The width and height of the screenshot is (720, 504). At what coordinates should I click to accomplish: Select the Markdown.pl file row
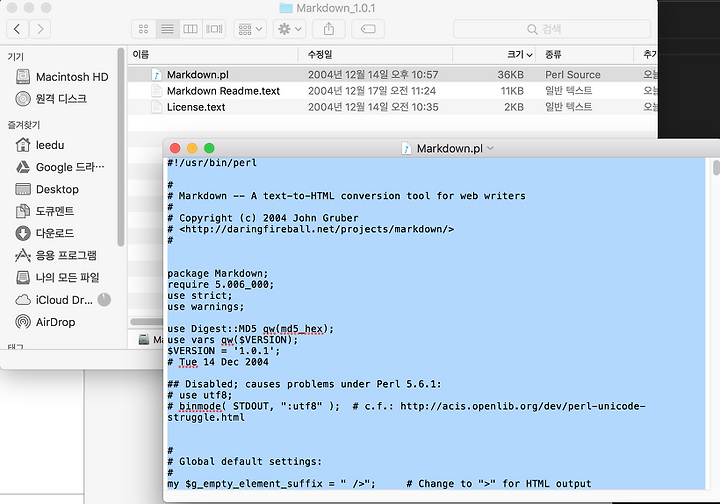point(393,74)
